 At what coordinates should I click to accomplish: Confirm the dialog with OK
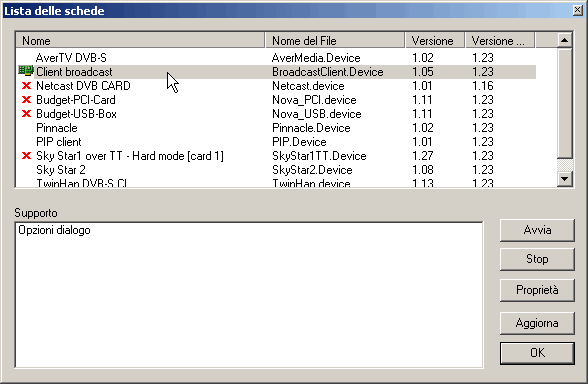click(x=537, y=353)
